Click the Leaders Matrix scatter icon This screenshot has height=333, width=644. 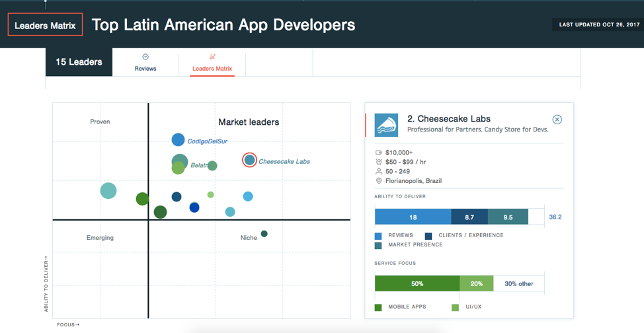pos(212,57)
